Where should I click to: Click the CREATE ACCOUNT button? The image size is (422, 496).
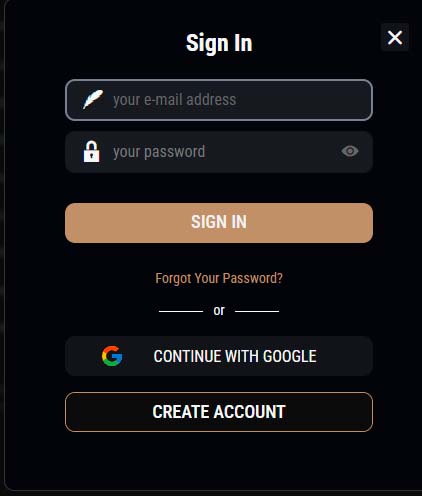coord(219,412)
